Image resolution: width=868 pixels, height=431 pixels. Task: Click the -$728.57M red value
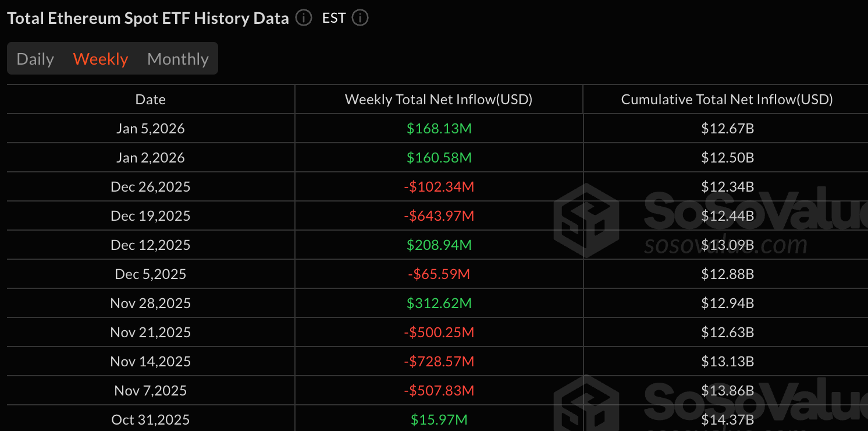(439, 361)
